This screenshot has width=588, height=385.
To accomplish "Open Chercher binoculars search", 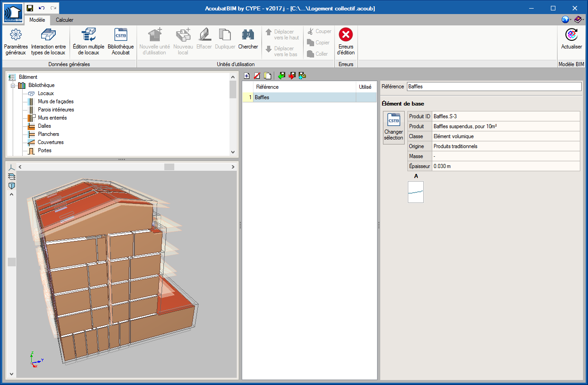I will tap(248, 39).
